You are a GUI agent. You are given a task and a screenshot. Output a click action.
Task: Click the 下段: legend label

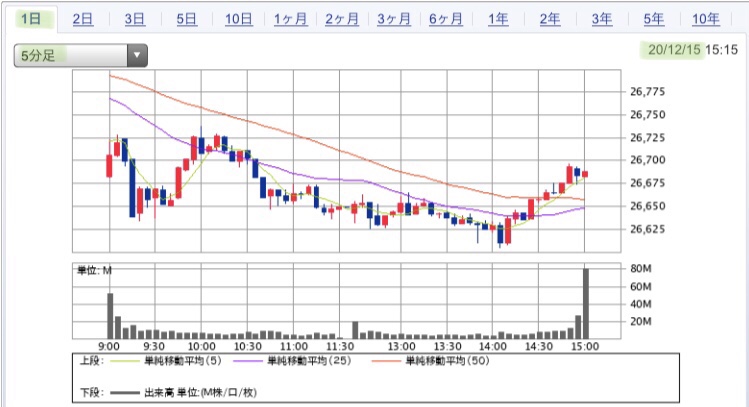coord(91,393)
